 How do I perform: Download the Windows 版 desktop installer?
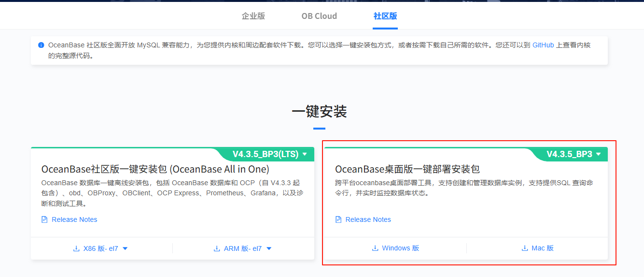point(400,248)
